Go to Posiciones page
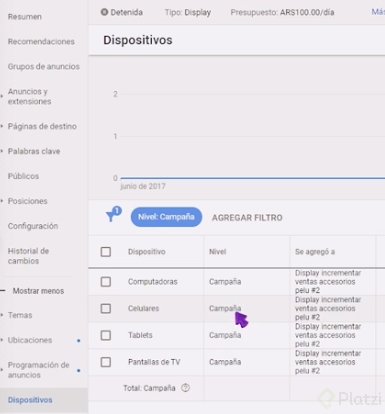The image size is (385, 414). click(27, 201)
